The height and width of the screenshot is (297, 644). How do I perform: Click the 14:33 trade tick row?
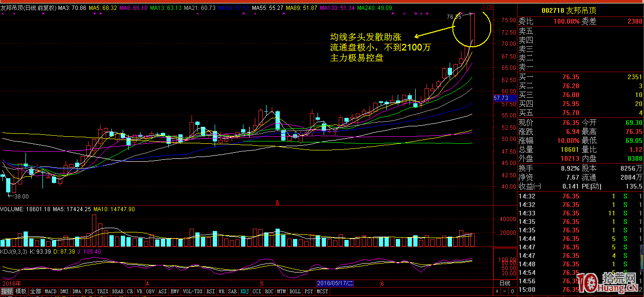[581, 213]
